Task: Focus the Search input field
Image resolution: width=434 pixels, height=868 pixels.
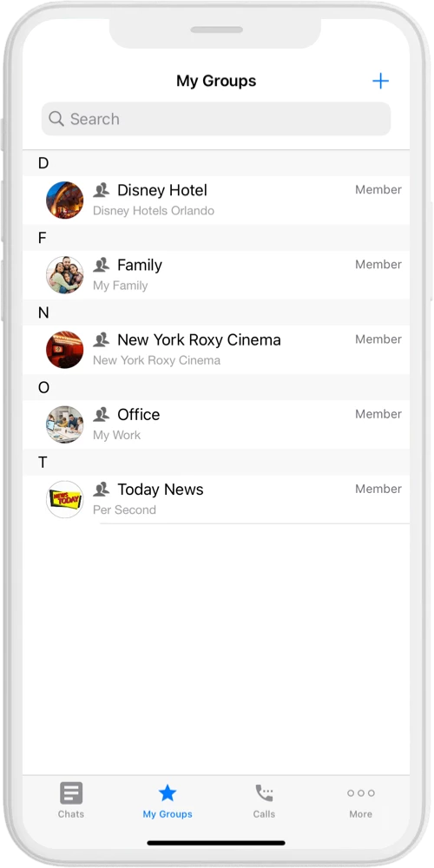Action: pyautogui.click(x=216, y=118)
